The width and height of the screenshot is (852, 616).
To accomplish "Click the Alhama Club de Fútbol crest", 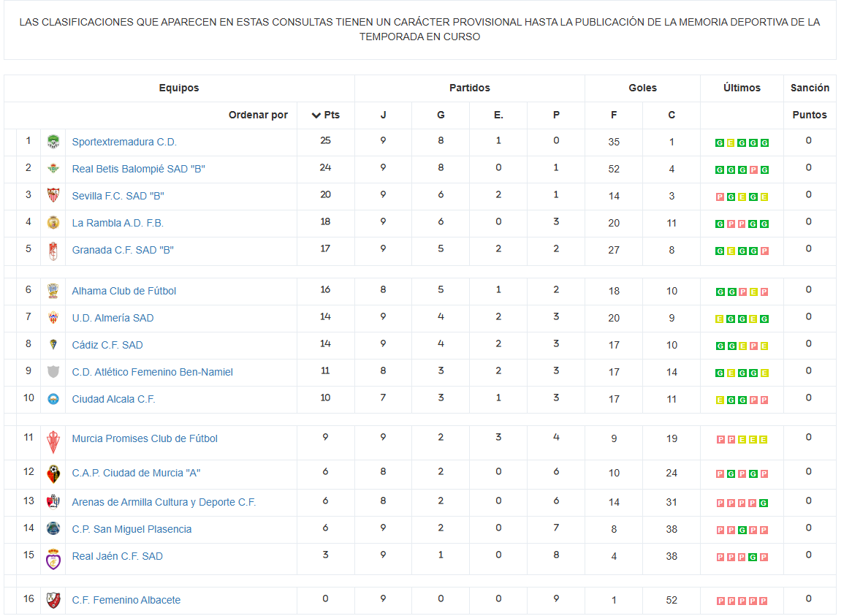I will [x=53, y=291].
